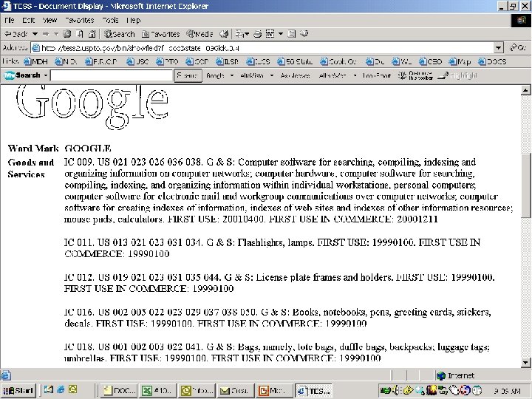Click the 'Goods and Services' field label
The image size is (532, 399).
(x=30, y=168)
